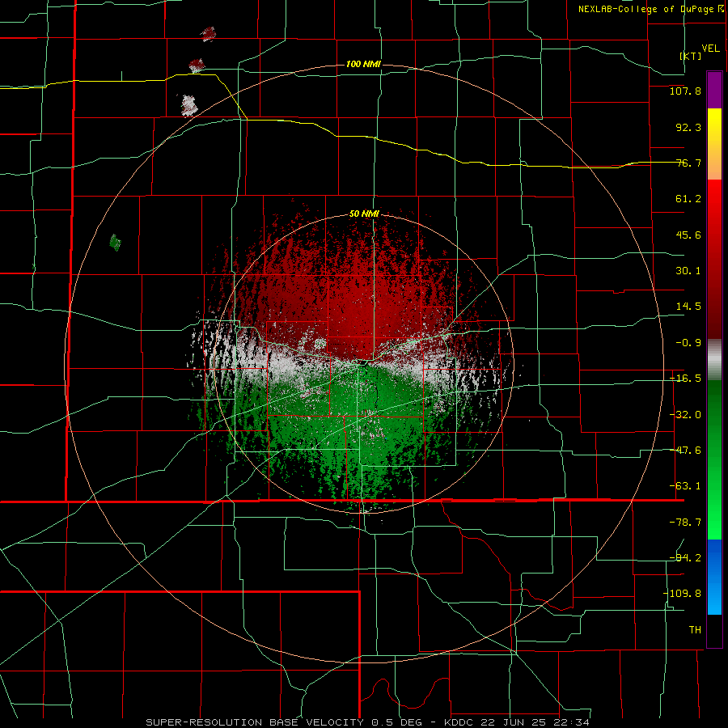This screenshot has width=728, height=728.
Task: Select the 61.2 legend value
Action: (x=688, y=199)
